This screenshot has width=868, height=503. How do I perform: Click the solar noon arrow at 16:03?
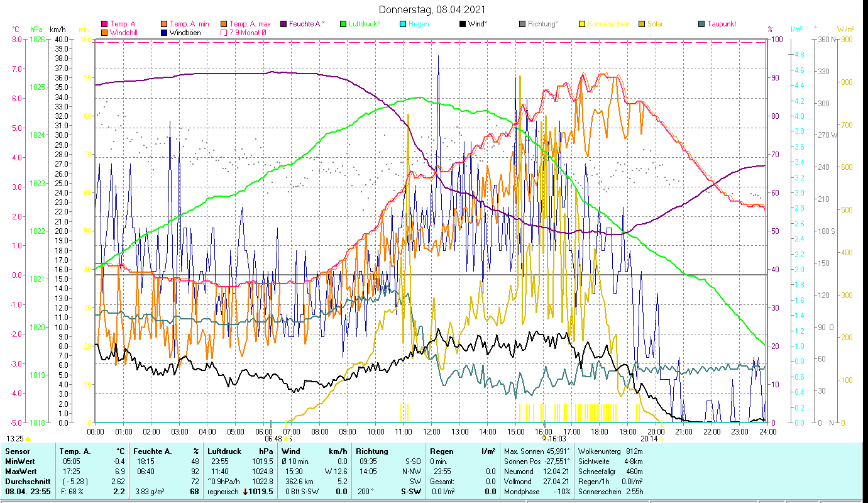click(x=544, y=438)
